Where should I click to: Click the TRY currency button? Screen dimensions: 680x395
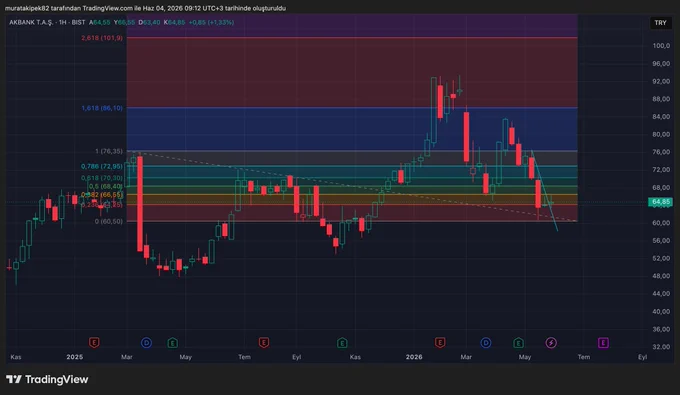[x=660, y=23]
